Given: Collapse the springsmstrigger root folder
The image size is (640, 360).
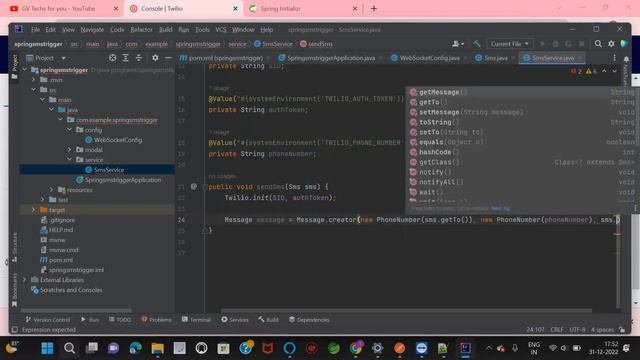Looking at the screenshot, I should 24,70.
